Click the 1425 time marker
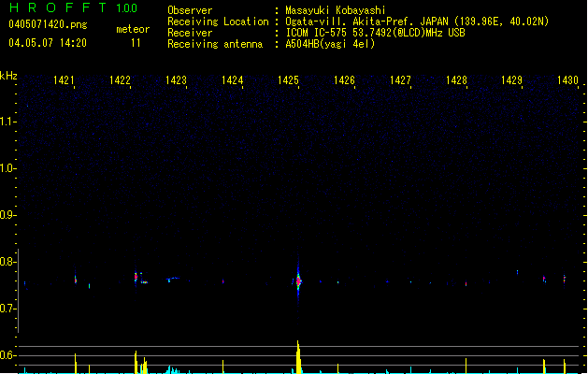 point(289,81)
